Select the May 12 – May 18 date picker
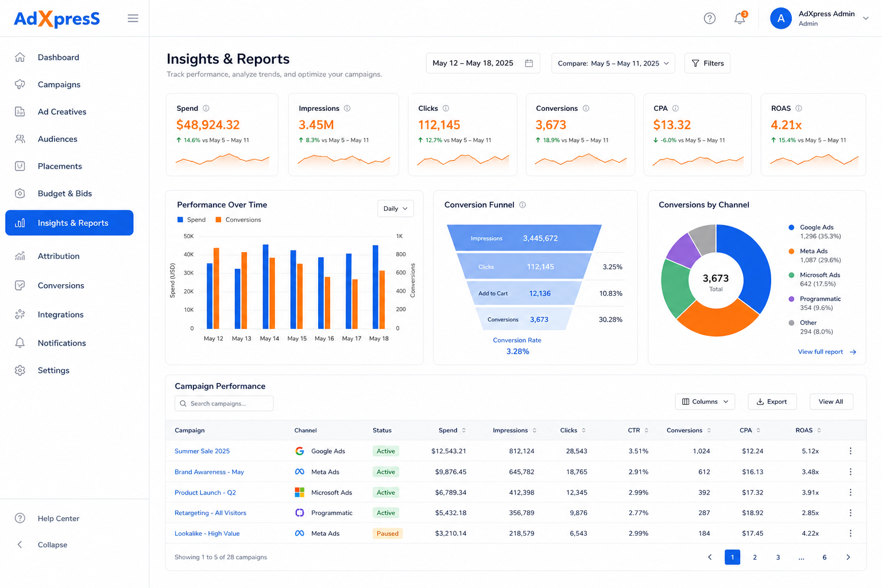 pos(483,63)
